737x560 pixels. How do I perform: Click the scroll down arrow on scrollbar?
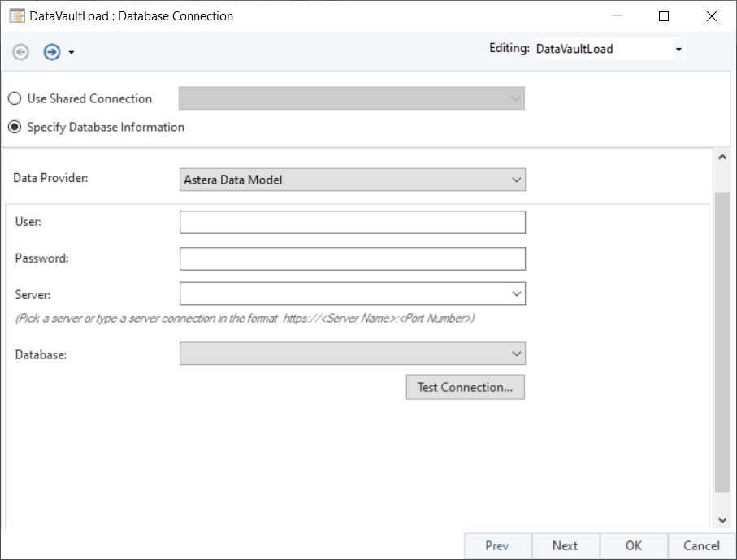pyautogui.click(x=722, y=520)
